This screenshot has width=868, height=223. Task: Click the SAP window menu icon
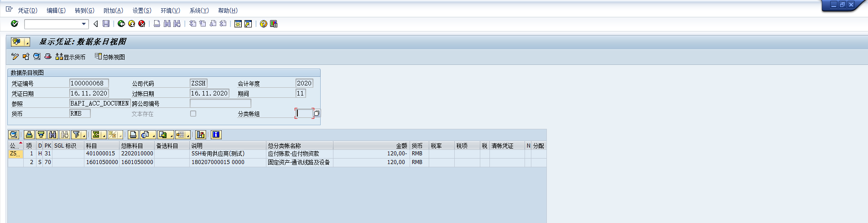click(x=9, y=9)
